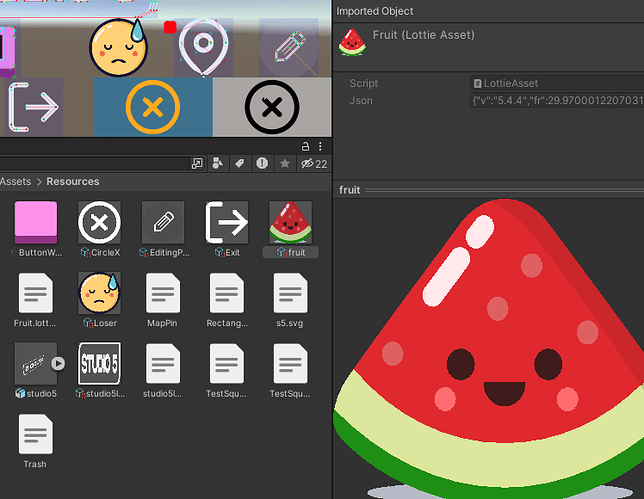Click the Json label
This screenshot has height=499, width=644.
tap(361, 101)
